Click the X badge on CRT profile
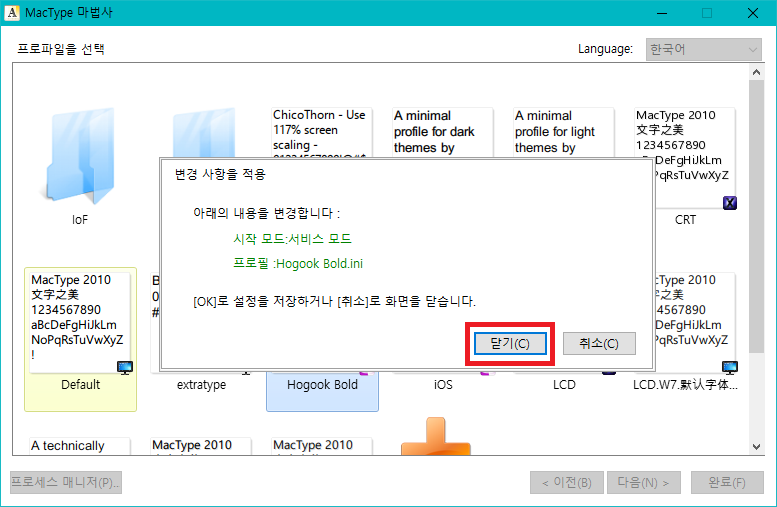 (729, 203)
